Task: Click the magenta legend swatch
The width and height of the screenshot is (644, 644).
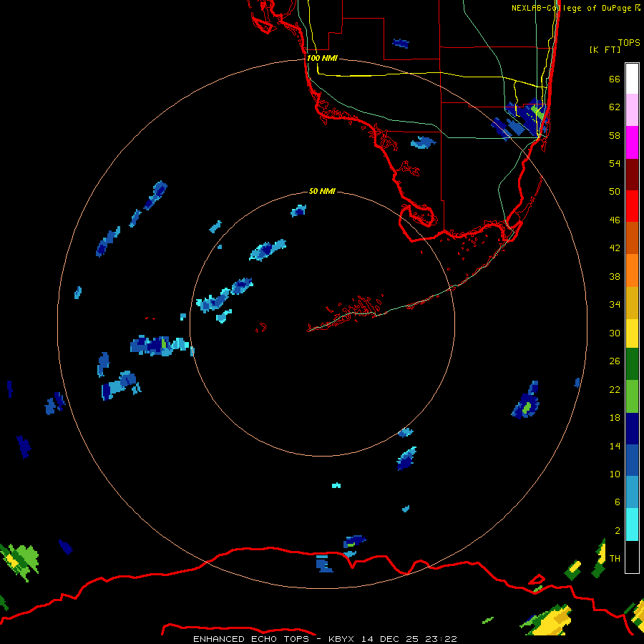Action: pos(632,142)
